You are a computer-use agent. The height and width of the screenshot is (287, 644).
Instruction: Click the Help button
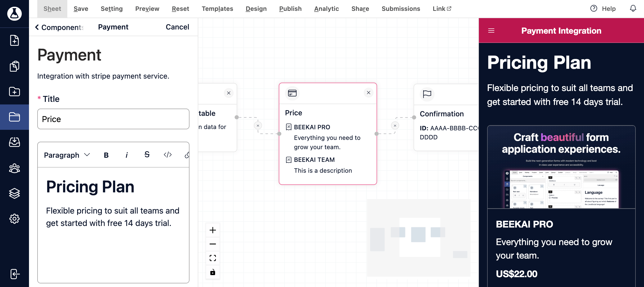coord(603,9)
